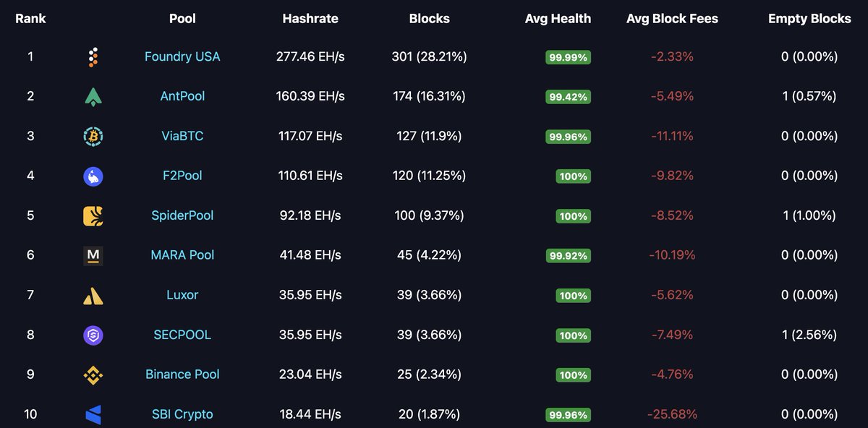Select the 23.04 EH/s hashrate value
Viewport: 868px width, 428px height.
(310, 374)
